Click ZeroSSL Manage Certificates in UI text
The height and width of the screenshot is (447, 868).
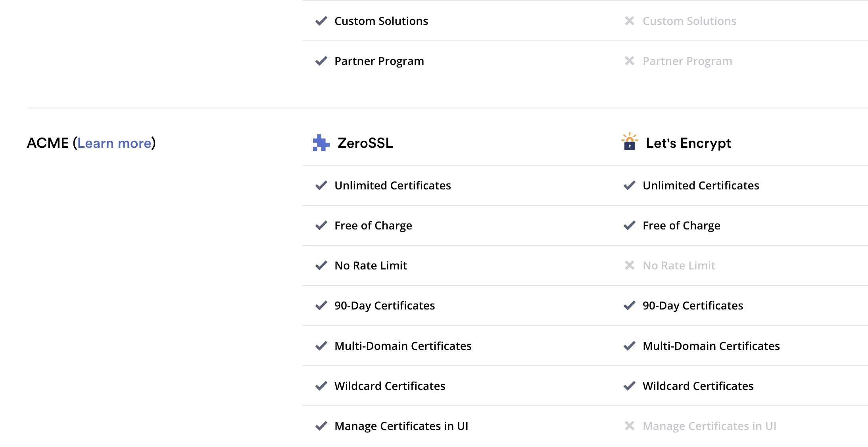coord(401,426)
